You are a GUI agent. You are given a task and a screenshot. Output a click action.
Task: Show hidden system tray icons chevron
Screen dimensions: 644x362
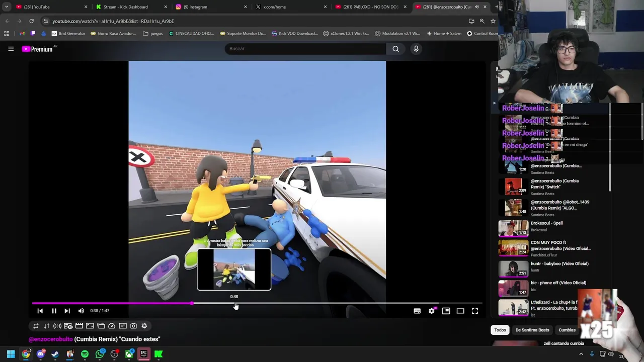(581, 354)
